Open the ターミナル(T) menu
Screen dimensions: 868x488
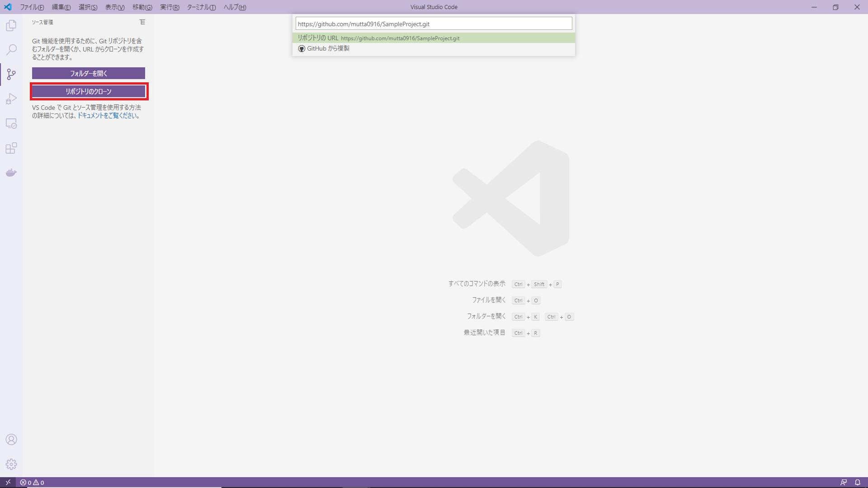click(201, 7)
